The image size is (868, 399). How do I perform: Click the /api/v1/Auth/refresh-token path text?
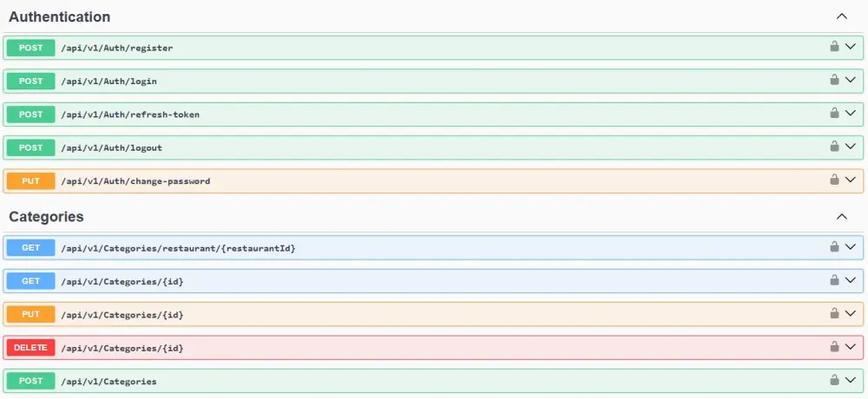pyautogui.click(x=130, y=114)
